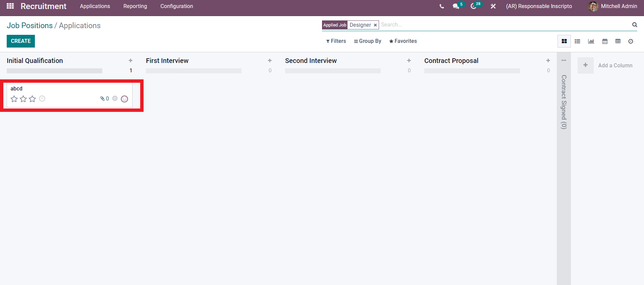This screenshot has width=644, height=285.
Task: Open the Group By dropdown
Action: [367, 41]
